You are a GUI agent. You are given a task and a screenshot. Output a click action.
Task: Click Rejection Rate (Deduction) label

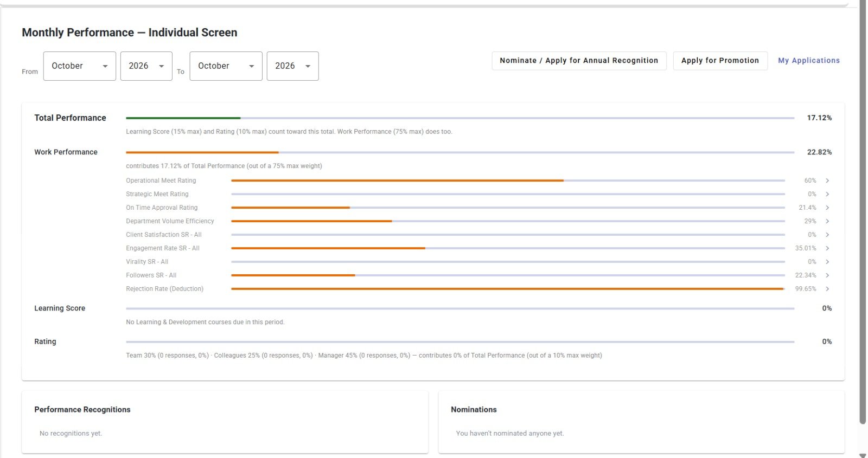pos(165,289)
